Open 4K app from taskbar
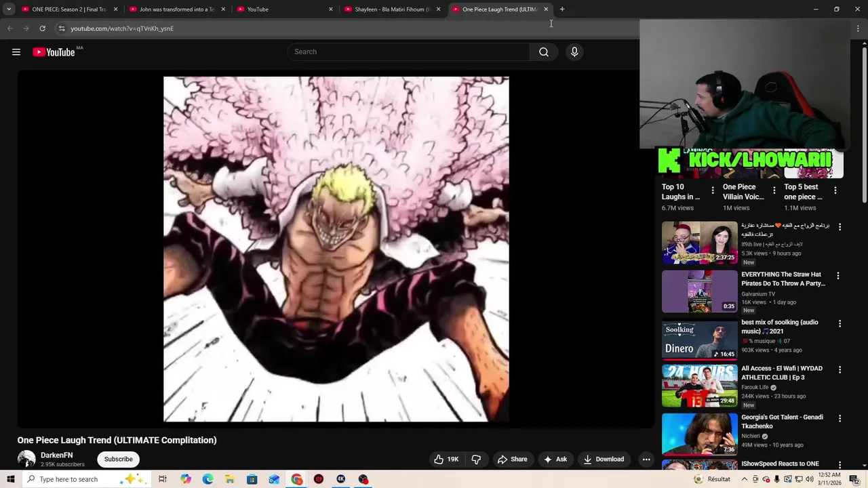The height and width of the screenshot is (488, 868). coord(340,479)
